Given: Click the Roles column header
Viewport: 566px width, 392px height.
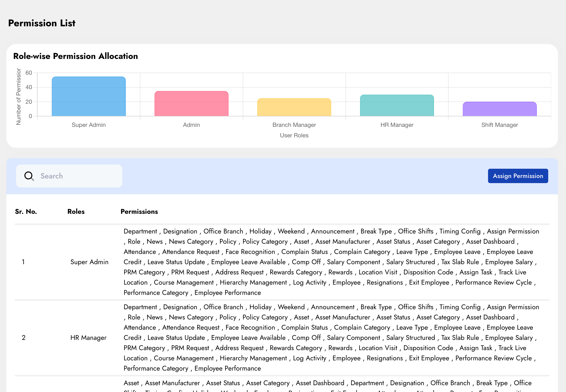Looking at the screenshot, I should (x=76, y=212).
